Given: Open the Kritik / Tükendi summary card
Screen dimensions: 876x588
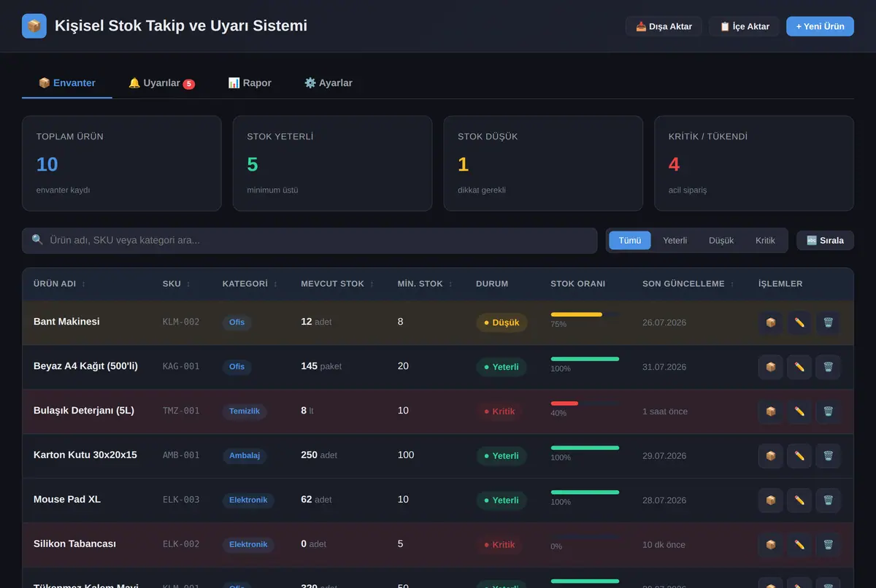Looking at the screenshot, I should tap(754, 163).
